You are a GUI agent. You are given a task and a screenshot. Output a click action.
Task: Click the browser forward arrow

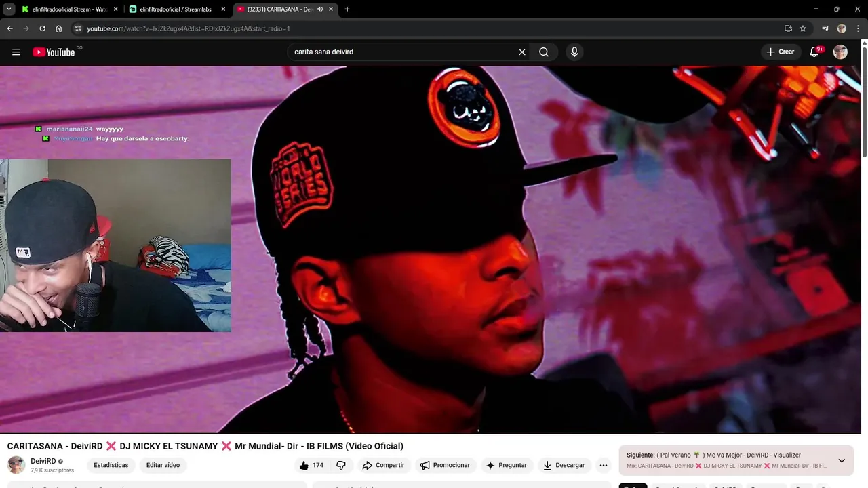point(26,28)
